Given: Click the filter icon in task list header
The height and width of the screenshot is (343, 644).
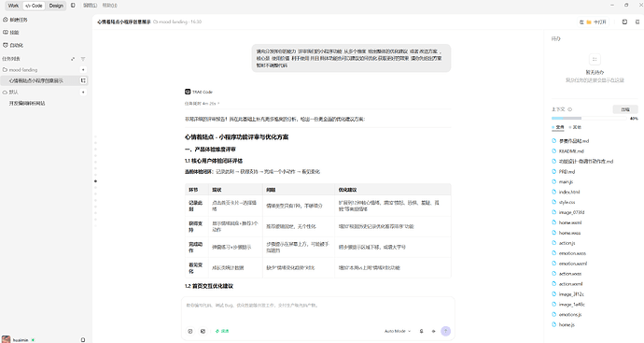Looking at the screenshot, I should click(x=83, y=59).
